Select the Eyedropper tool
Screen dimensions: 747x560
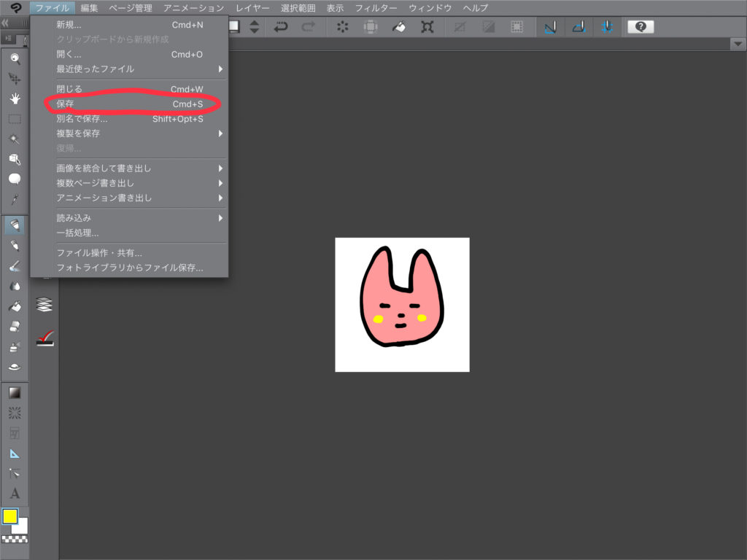15,199
